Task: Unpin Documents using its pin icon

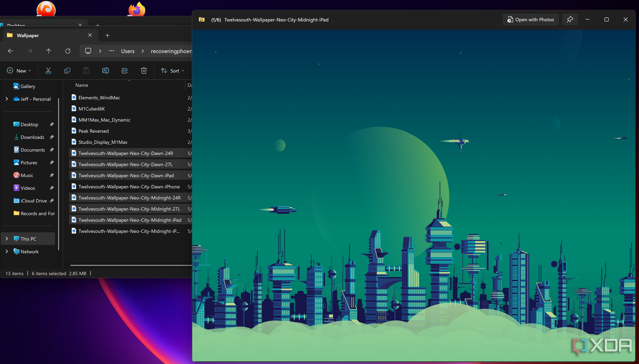Action: [52, 150]
